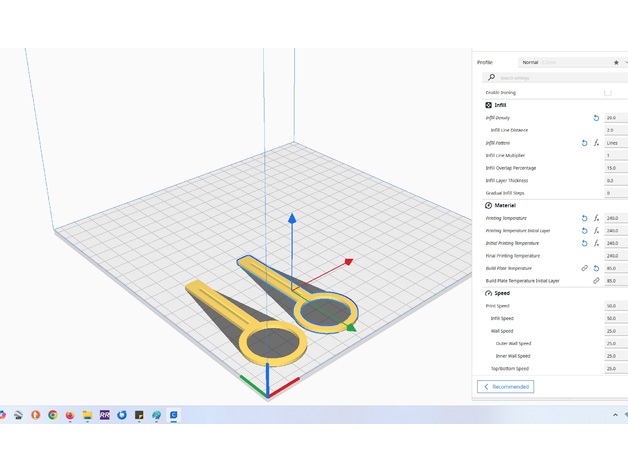The width and height of the screenshot is (628, 472).
Task: Reset the Infill Pattern setting
Action: point(585,143)
